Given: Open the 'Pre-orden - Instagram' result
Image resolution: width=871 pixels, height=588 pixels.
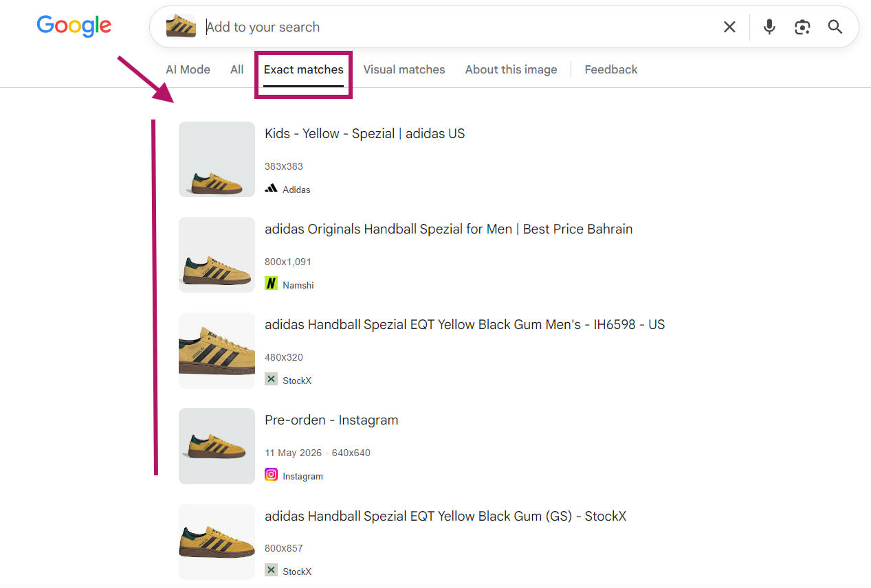Looking at the screenshot, I should 331,420.
